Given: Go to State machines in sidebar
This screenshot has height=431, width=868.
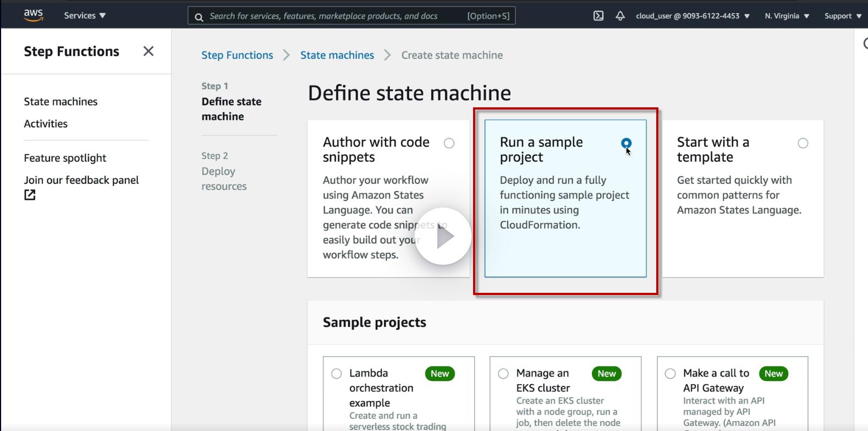Looking at the screenshot, I should coord(61,101).
